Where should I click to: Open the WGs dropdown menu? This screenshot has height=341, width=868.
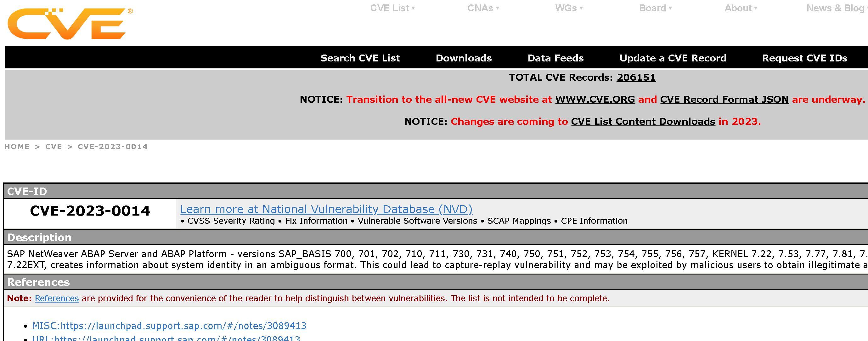[x=569, y=8]
